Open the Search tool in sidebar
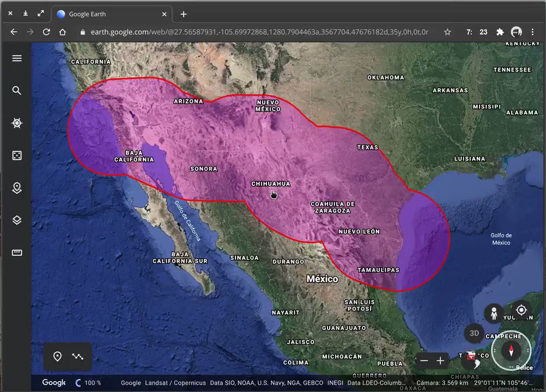This screenshot has height=392, width=546. 17,90
